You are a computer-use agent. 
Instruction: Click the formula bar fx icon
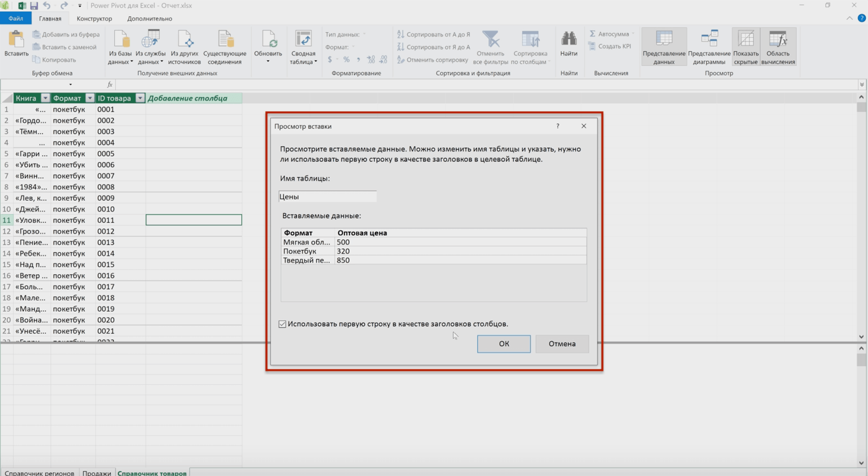pyautogui.click(x=110, y=85)
